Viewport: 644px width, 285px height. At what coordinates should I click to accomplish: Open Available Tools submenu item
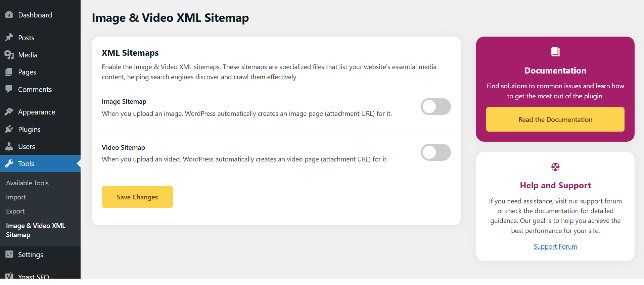(x=27, y=183)
